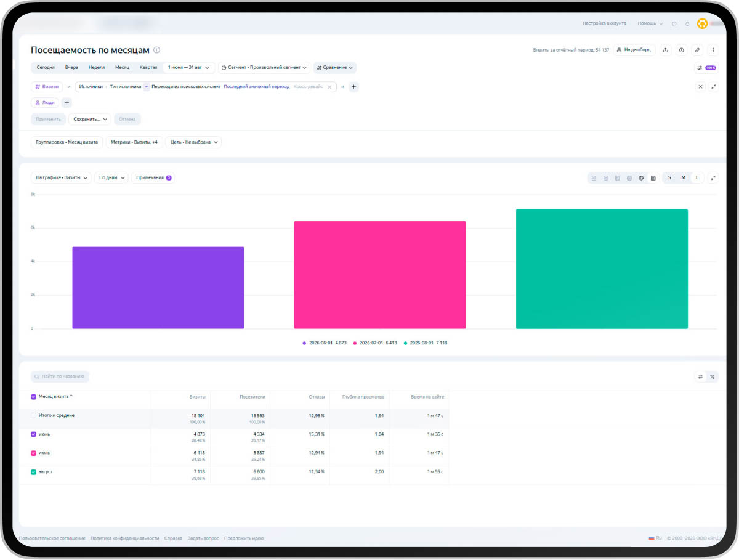Open the chat messages icon in the header
Image resolution: width=739 pixels, height=560 pixels.
674,23
